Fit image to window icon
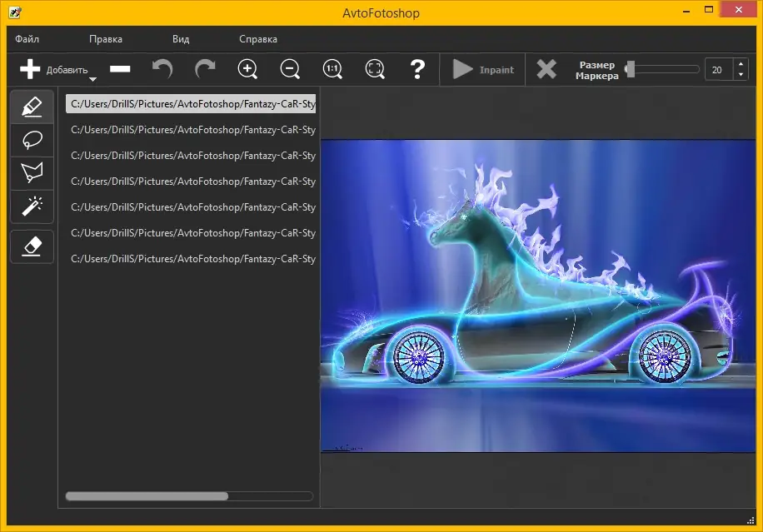The height and width of the screenshot is (532, 763). pos(375,70)
